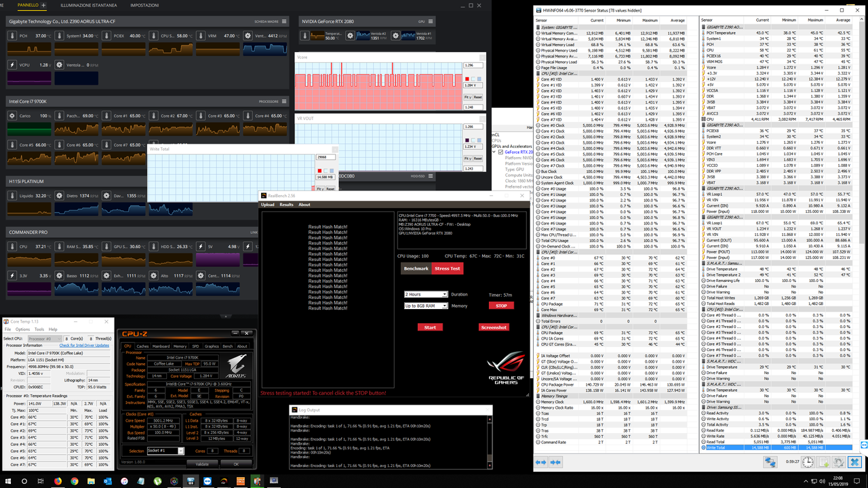This screenshot has width=868, height=488.
Task: Add a new panel with the plus icon next to PANNELLO
Action: tap(44, 5)
